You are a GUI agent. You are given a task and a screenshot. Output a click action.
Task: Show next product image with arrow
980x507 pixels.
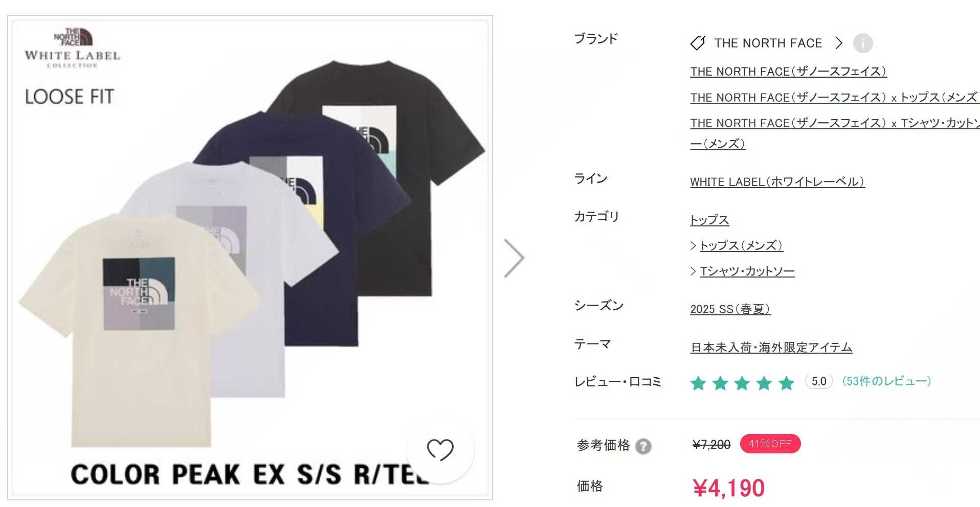coord(514,258)
